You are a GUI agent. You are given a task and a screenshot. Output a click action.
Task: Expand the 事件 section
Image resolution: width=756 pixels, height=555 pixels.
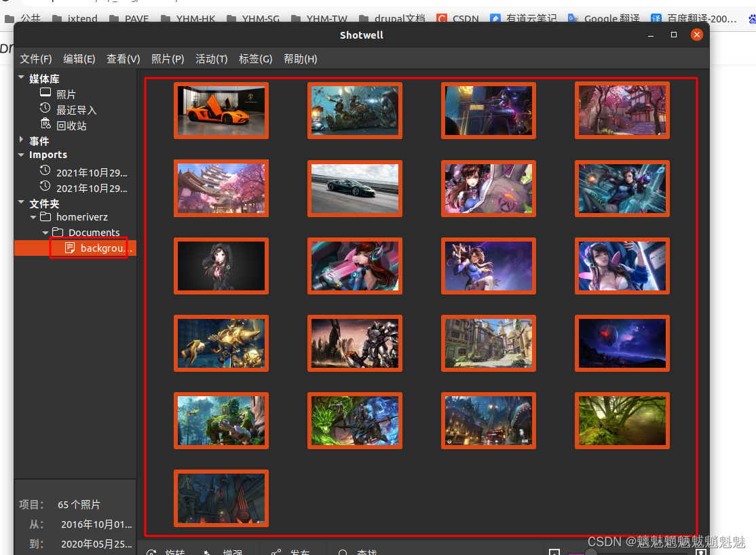(21, 139)
